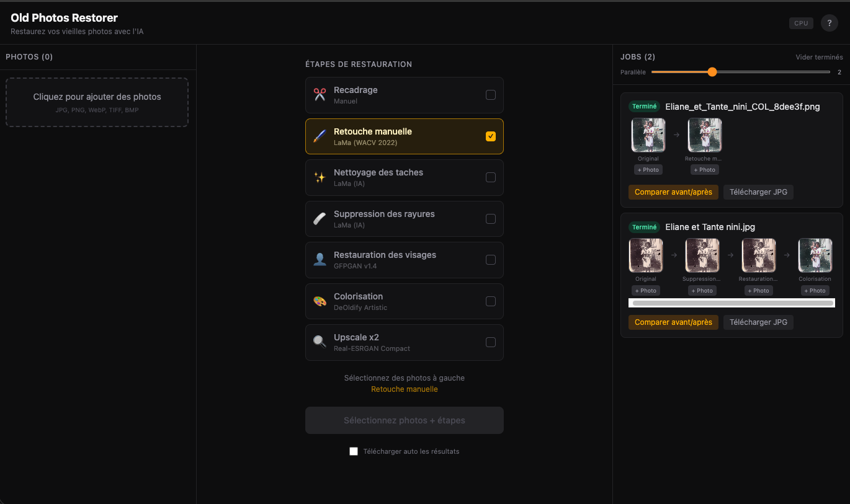This screenshot has height=504, width=850.
Task: Click Télécharger JPG for Eliane et Tante nini.jpg
Action: 758,322
